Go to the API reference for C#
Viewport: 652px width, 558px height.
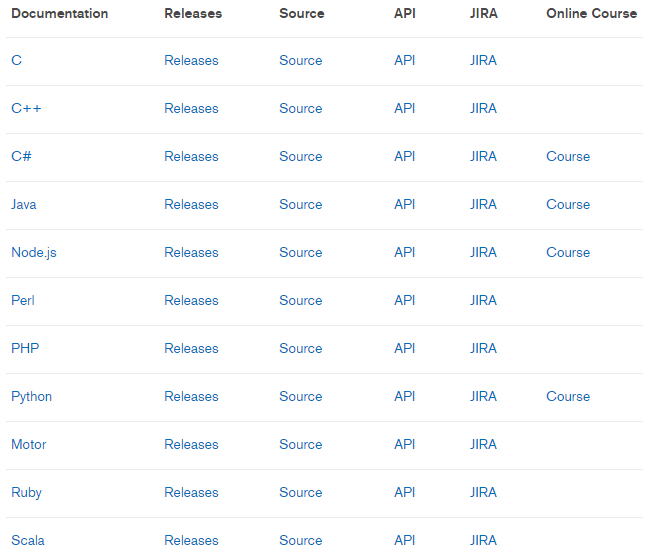coord(405,156)
